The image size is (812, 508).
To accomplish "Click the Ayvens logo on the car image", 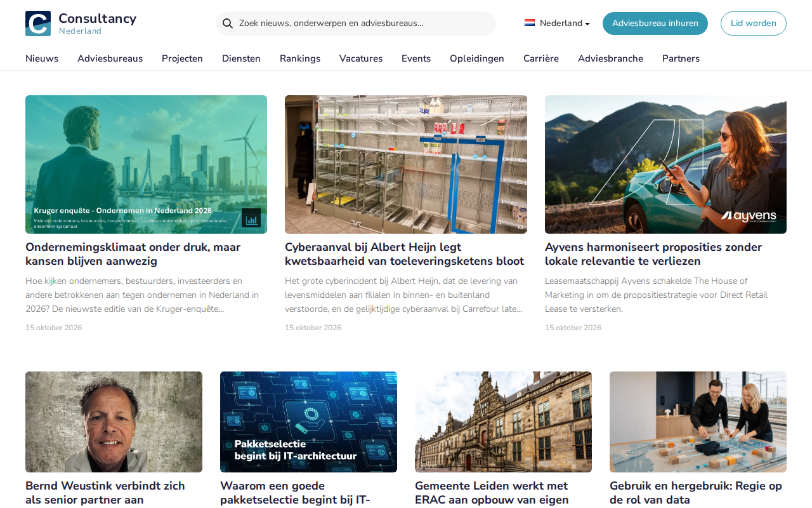I will (749, 217).
